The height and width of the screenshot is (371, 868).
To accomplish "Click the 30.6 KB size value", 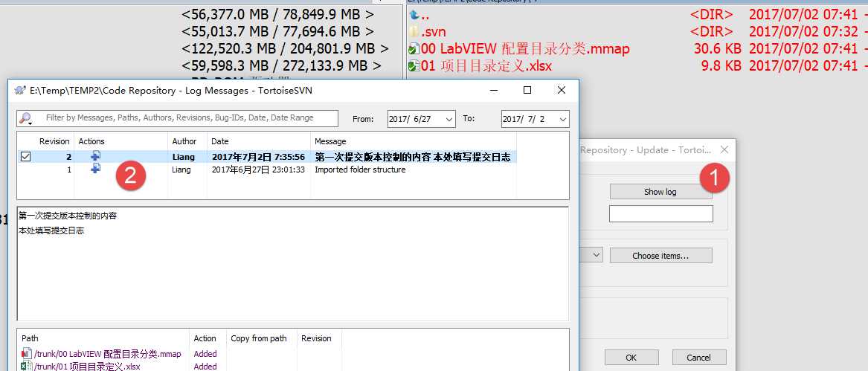I will [718, 49].
